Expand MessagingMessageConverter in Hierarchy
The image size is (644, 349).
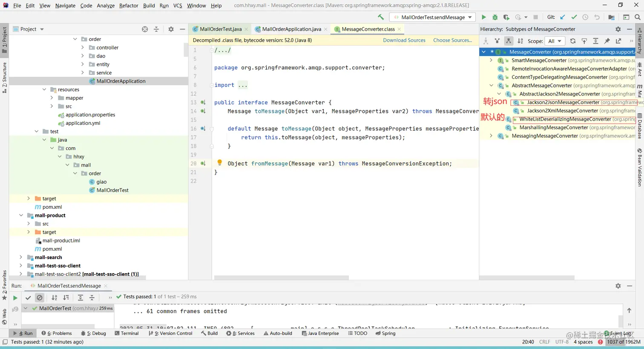pyautogui.click(x=491, y=136)
